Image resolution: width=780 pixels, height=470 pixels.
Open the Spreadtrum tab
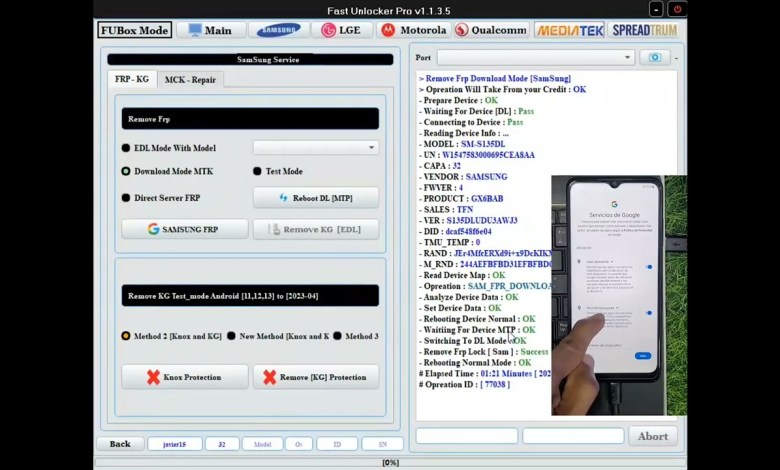[x=645, y=30]
